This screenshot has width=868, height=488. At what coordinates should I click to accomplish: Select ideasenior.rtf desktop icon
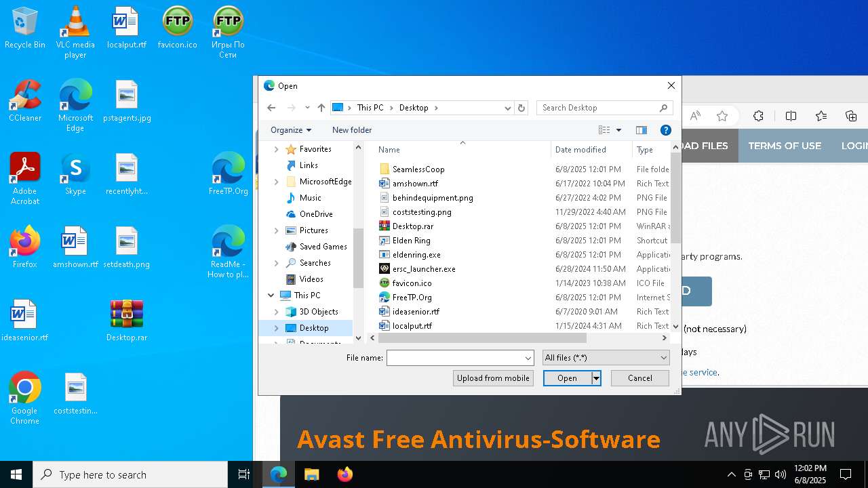[x=25, y=321]
